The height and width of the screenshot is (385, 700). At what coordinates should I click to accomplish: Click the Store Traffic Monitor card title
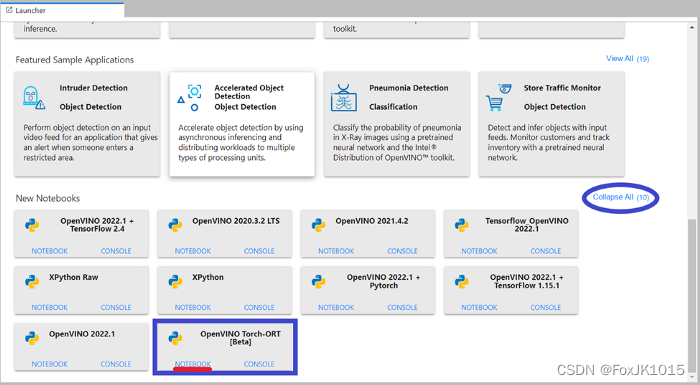click(562, 88)
